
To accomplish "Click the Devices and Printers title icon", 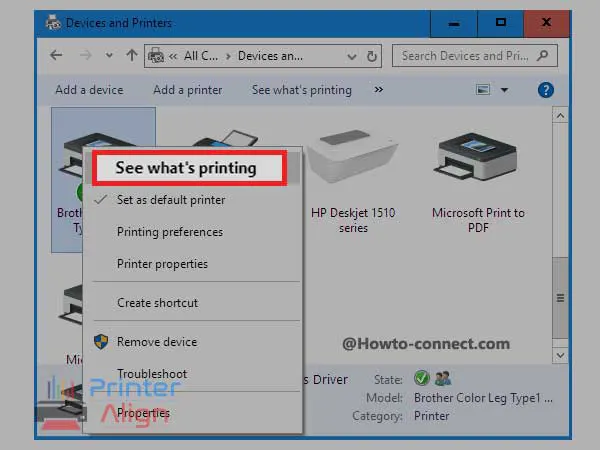I will point(53,23).
